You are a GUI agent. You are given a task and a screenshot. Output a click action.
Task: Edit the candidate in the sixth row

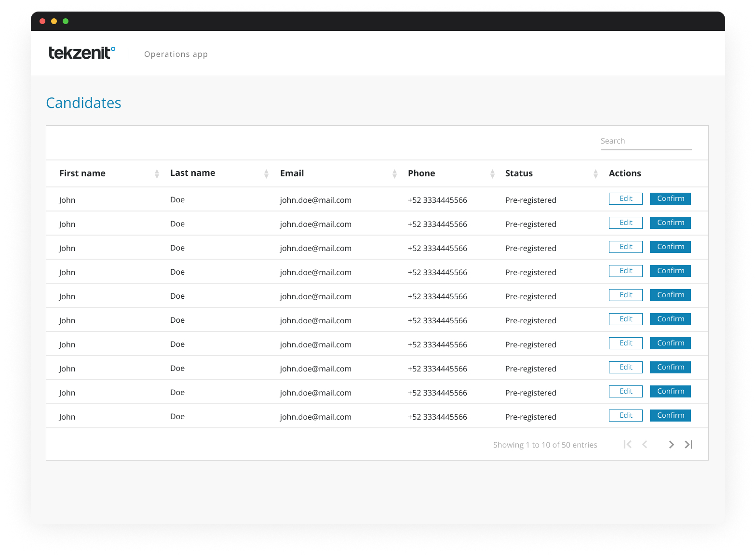pos(626,319)
